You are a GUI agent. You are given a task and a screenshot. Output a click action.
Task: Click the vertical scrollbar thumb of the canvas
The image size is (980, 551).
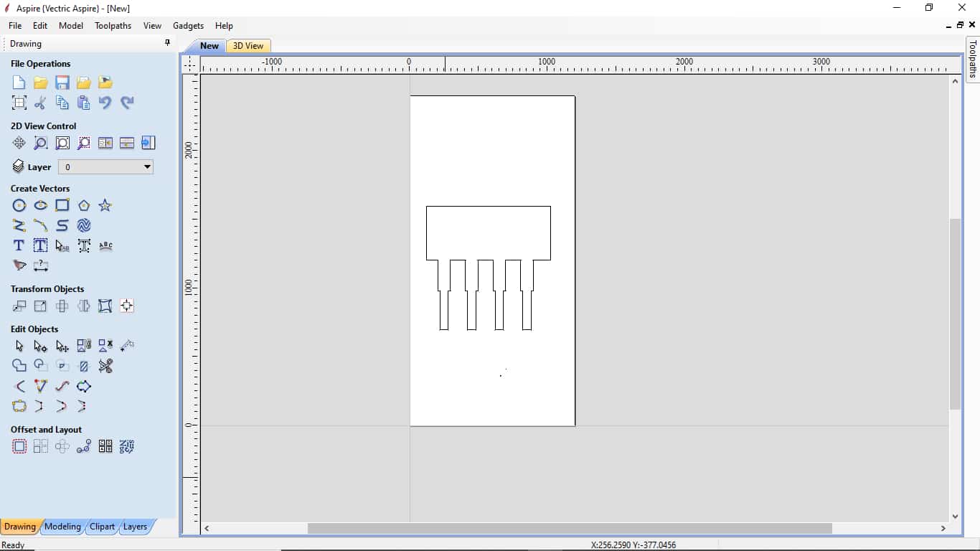(955, 314)
